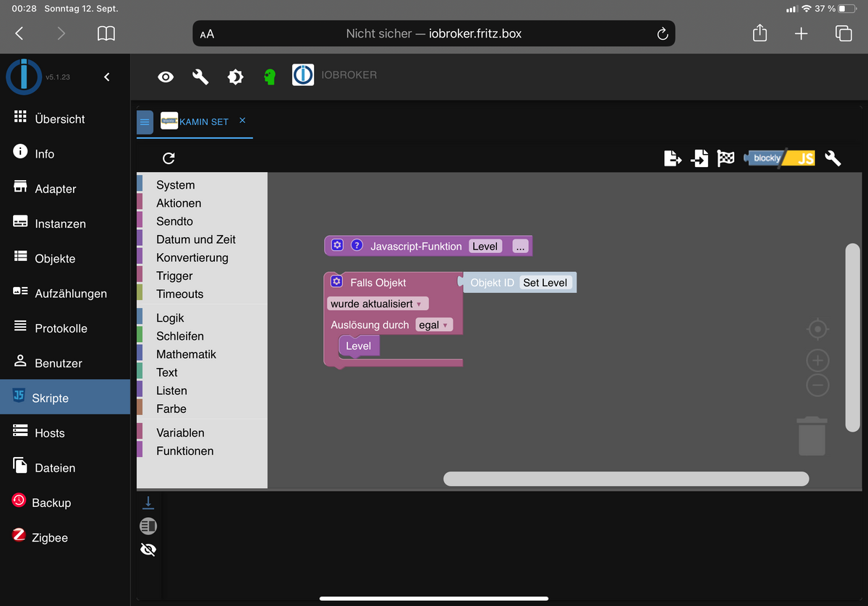Restart script with the refresh icon

tap(169, 158)
